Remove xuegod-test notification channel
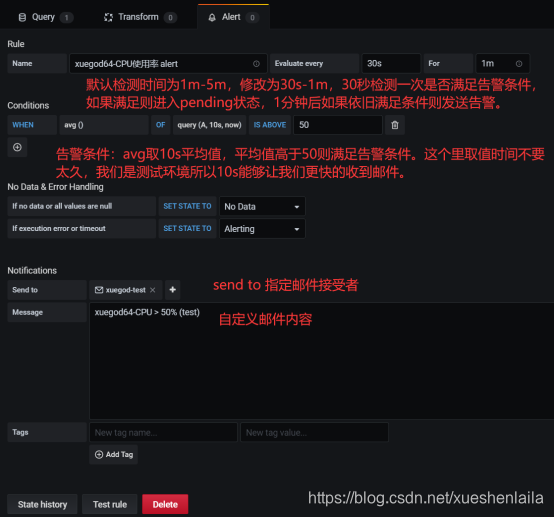 click(153, 290)
